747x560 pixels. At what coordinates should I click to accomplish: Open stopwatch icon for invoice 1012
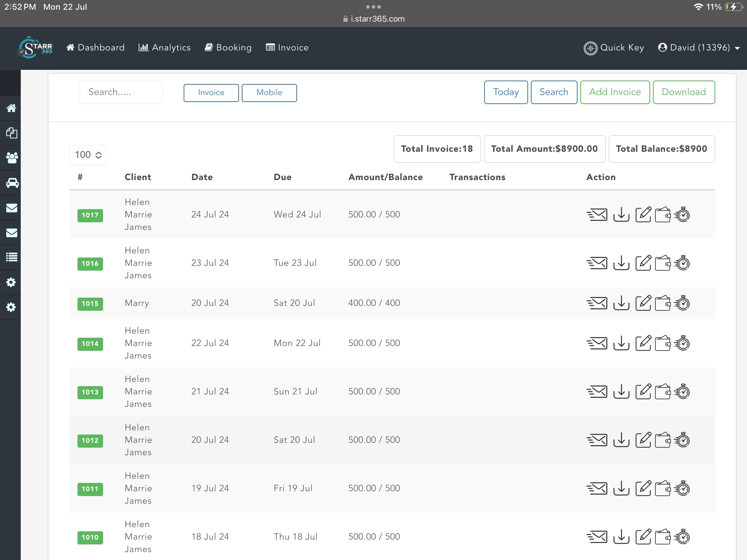click(x=682, y=440)
